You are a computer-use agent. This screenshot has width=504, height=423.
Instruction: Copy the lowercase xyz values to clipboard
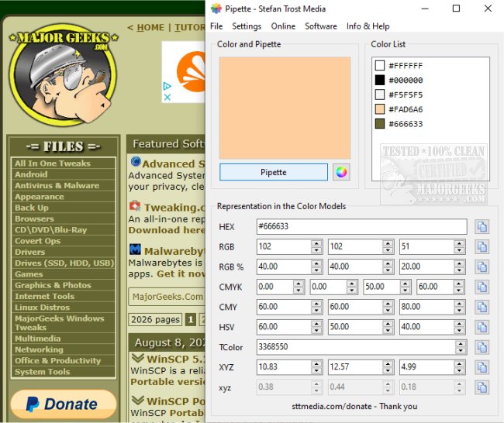[x=482, y=387]
